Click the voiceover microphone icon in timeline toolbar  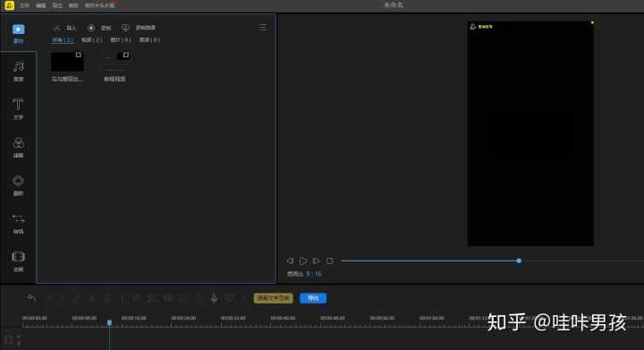point(214,298)
